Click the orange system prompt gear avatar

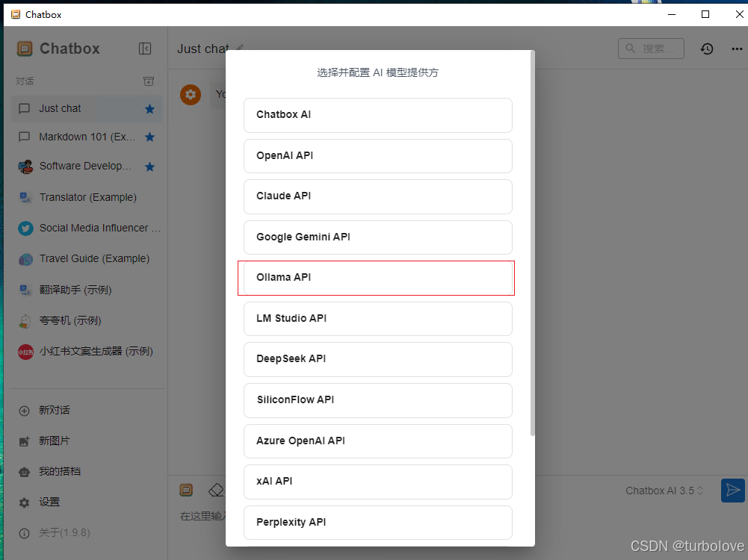191,94
